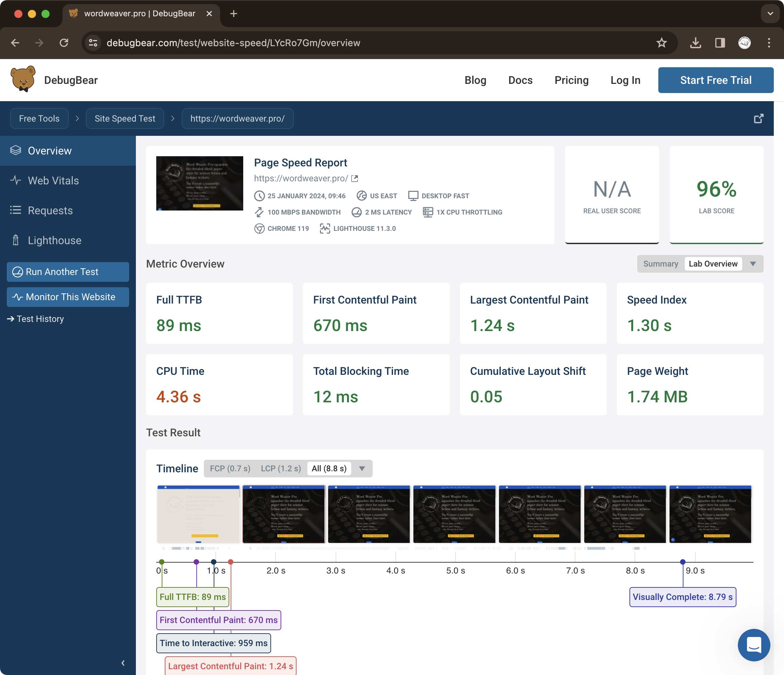The image size is (784, 675).
Task: Select Summary metric view
Action: pos(660,263)
